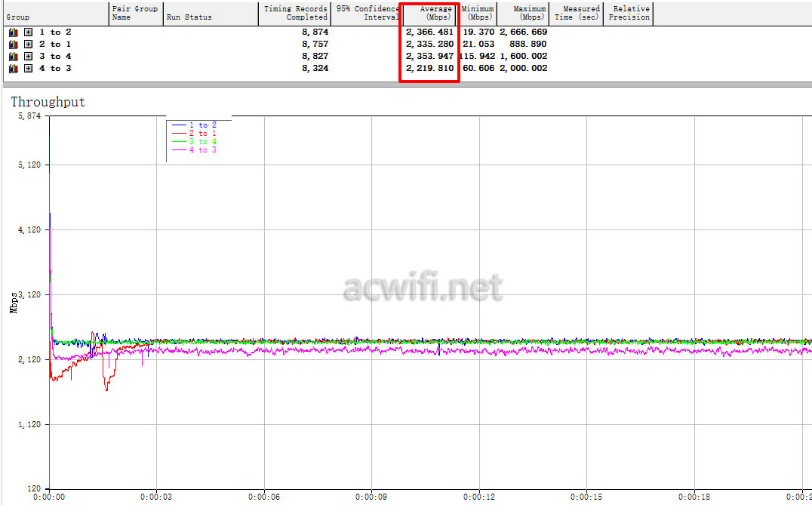The width and height of the screenshot is (812, 505).
Task: Click the timing records value 8,324
Action: 315,69
